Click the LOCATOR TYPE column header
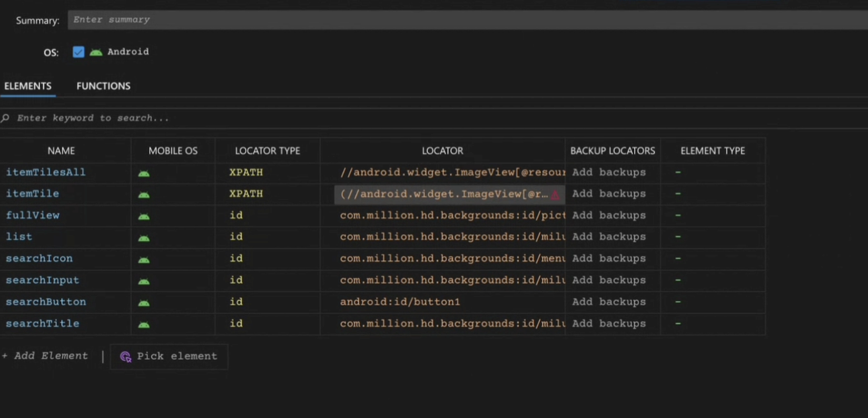 pos(268,151)
